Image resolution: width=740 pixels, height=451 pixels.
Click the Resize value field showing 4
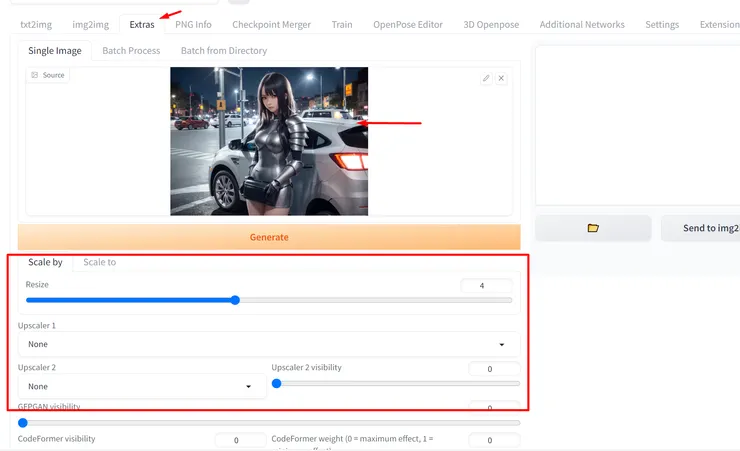tap(487, 285)
